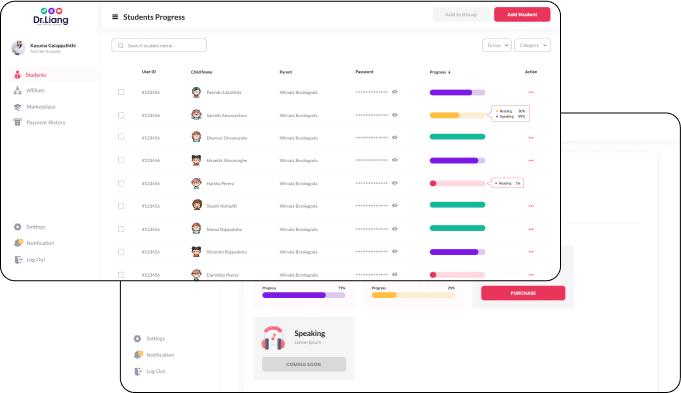This screenshot has width=681, height=393.
Task: Tick the checkbox for Hiranthi Munasinghe
Action: pos(121,160)
